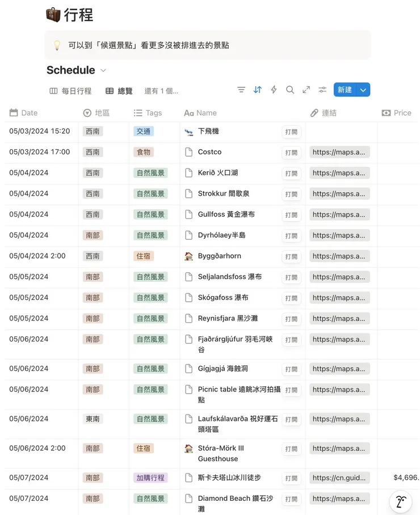Viewport: 420px width, 515px height.
Task: Select the page icon of Skógafoss 瀑布
Action: point(188,298)
